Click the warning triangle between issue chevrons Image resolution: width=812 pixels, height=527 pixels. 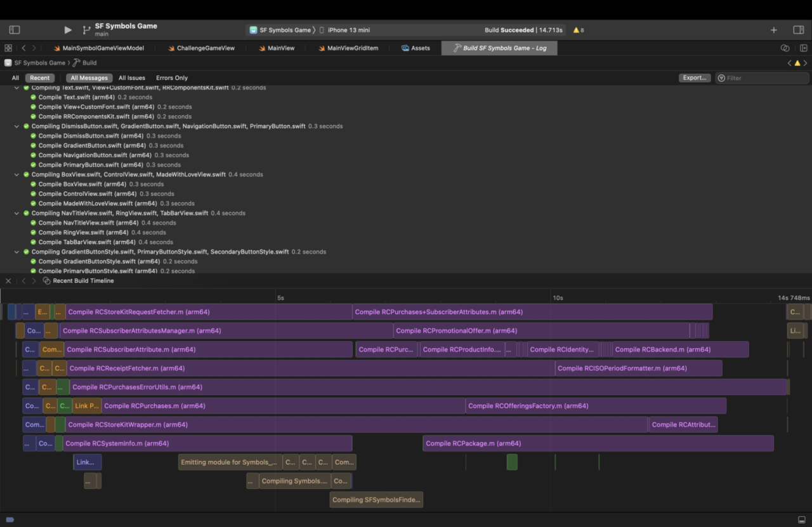click(797, 63)
